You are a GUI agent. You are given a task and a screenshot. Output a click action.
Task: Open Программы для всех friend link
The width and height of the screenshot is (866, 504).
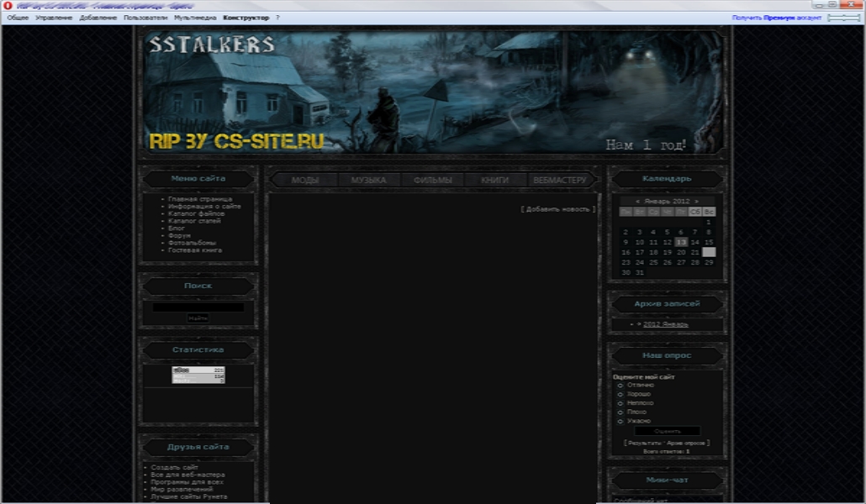pyautogui.click(x=187, y=481)
